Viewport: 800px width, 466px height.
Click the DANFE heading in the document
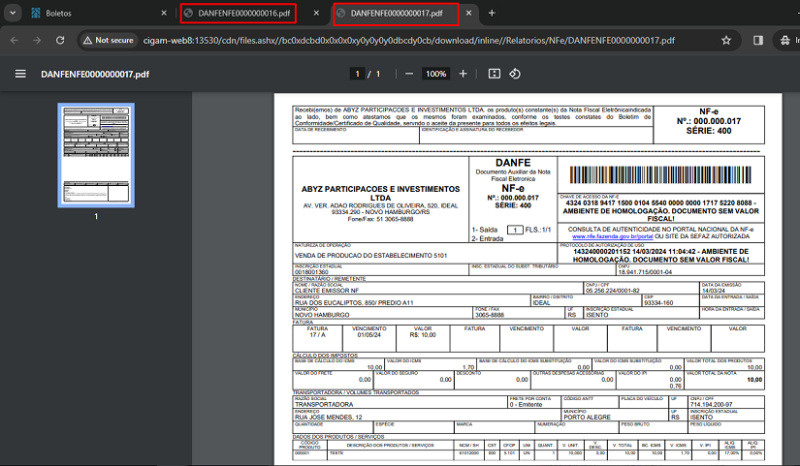[513, 162]
